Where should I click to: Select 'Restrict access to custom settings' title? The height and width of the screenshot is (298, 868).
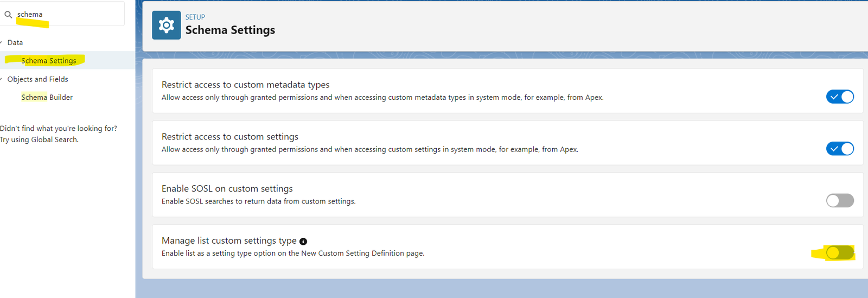230,137
